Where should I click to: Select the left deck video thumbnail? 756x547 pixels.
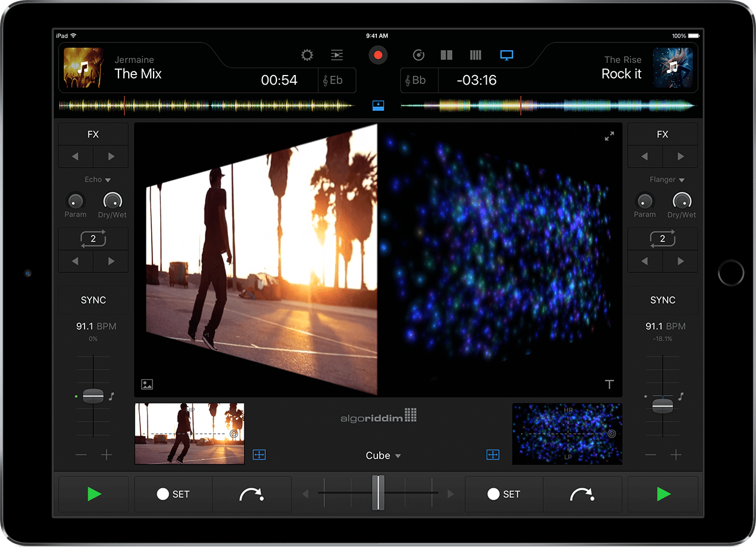[189, 433]
